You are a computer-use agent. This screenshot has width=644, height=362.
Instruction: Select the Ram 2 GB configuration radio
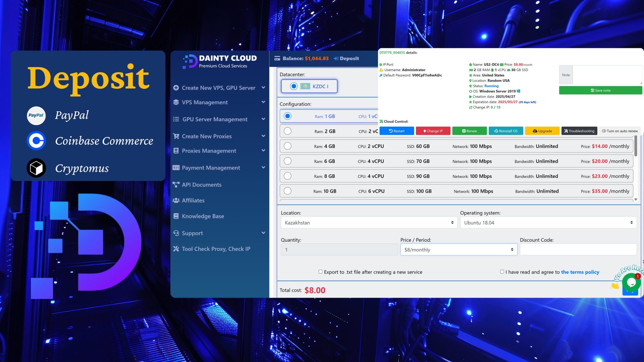[x=287, y=131]
